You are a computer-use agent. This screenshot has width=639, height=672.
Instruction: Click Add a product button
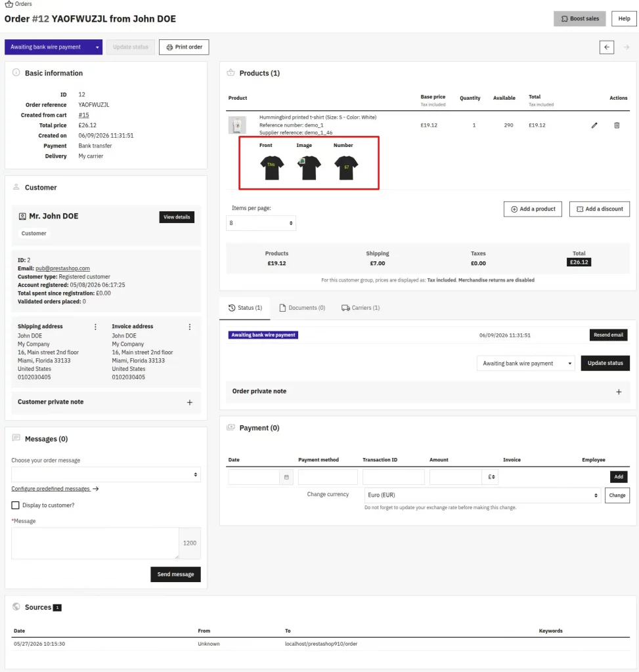pos(533,209)
